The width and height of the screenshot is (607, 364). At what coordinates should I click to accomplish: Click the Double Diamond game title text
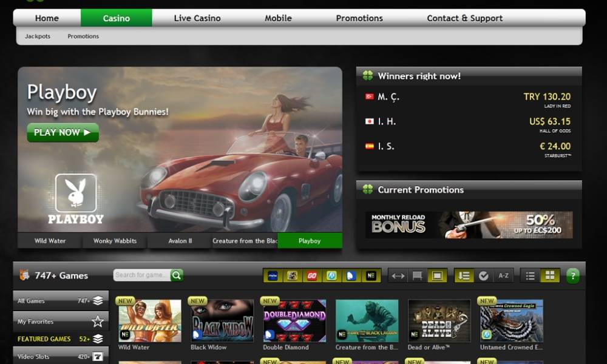point(286,348)
